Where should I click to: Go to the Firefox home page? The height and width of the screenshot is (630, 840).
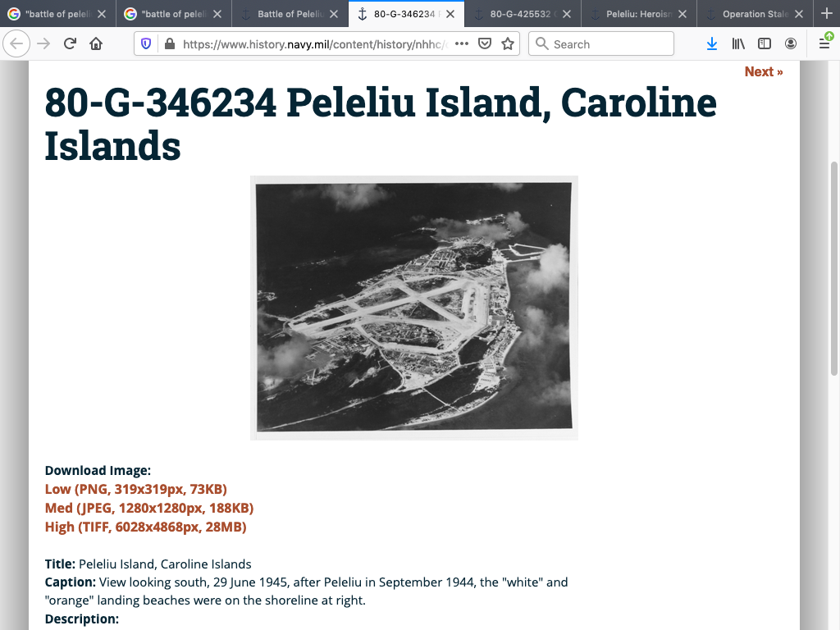(96, 44)
